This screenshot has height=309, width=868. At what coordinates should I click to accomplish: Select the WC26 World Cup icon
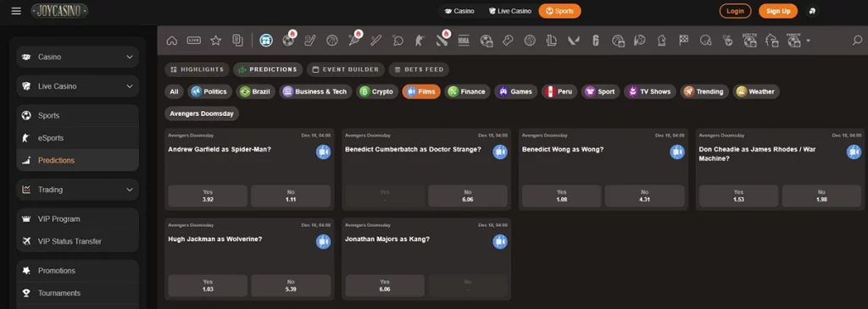tap(265, 41)
